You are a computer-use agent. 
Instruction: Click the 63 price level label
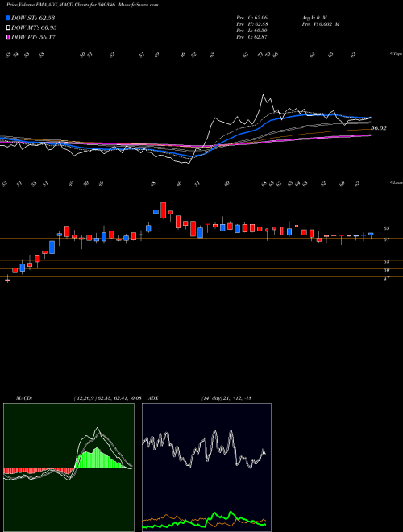pyautogui.click(x=386, y=228)
